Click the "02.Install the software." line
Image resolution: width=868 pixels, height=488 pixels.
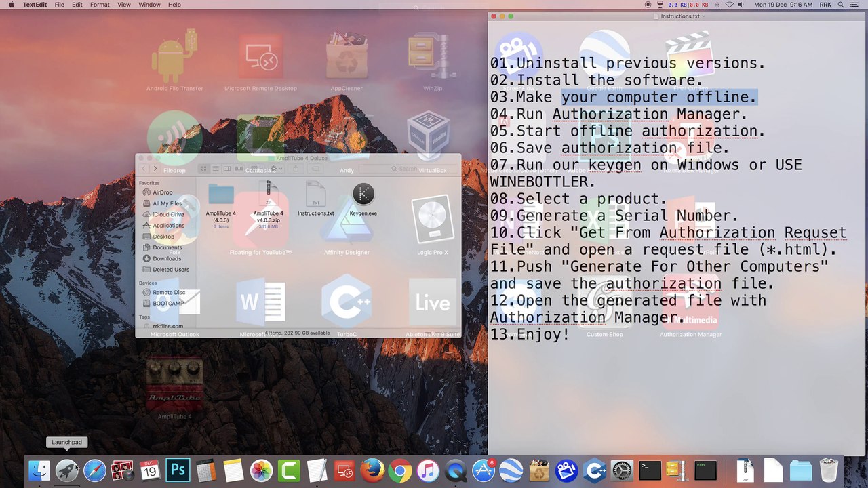tap(597, 80)
